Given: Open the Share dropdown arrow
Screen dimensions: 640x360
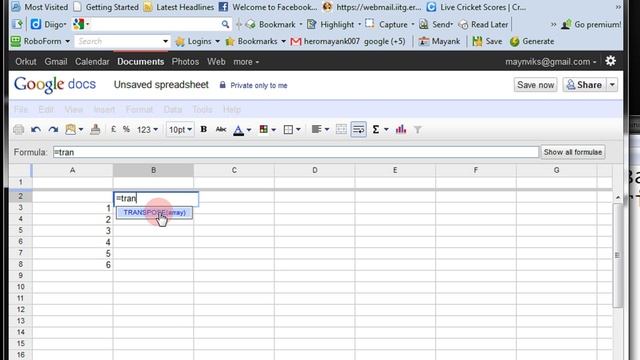Looking at the screenshot, I should (612, 85).
